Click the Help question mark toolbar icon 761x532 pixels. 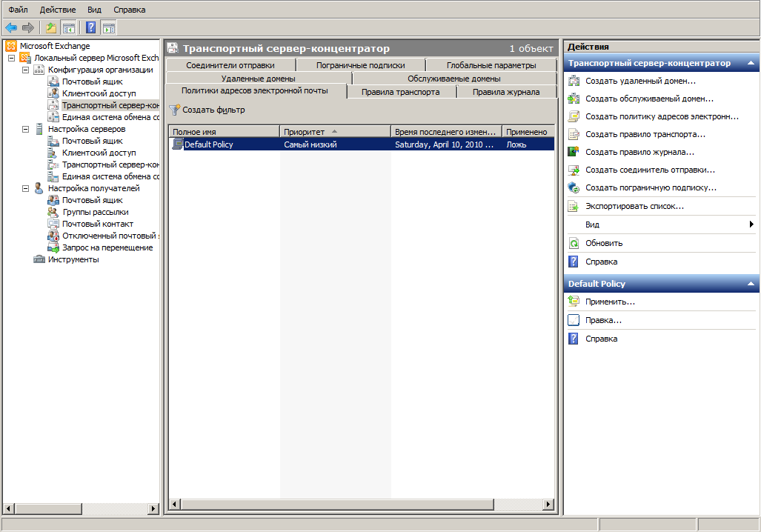pyautogui.click(x=90, y=28)
